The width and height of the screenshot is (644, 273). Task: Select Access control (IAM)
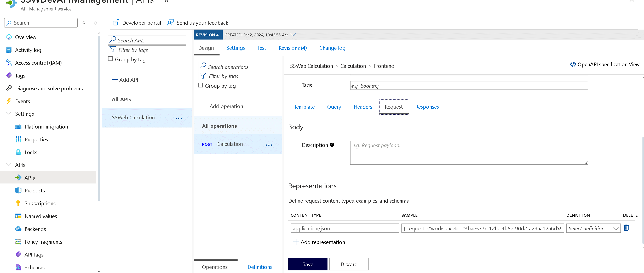coord(38,63)
